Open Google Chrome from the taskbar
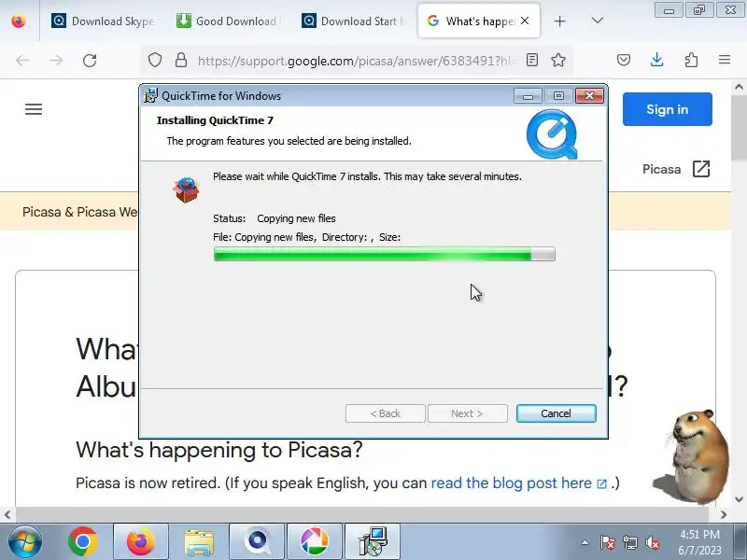Viewport: 747px width, 560px height. (x=82, y=541)
